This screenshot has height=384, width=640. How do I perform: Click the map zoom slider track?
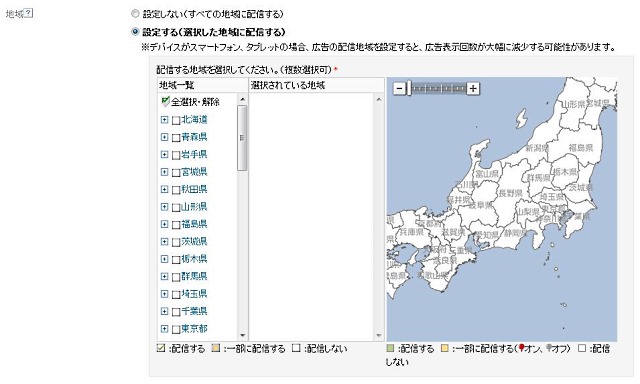click(x=439, y=88)
